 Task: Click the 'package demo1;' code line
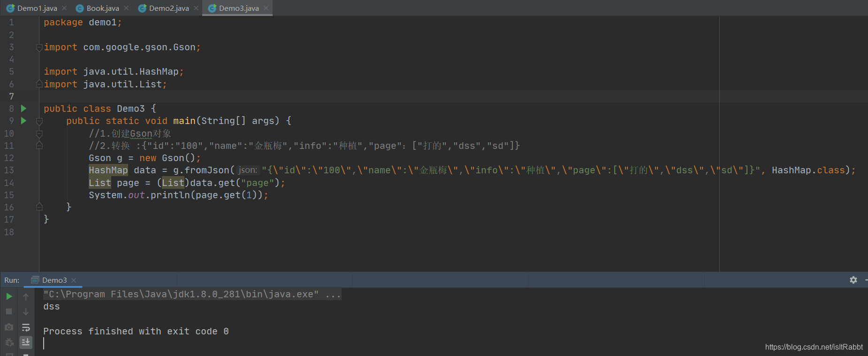pyautogui.click(x=83, y=23)
